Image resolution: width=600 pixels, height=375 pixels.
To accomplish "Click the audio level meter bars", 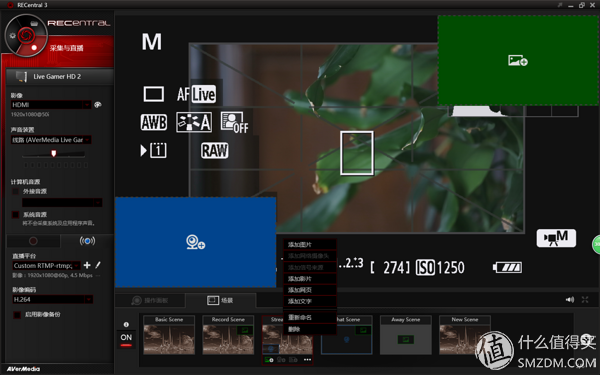I will [55, 165].
